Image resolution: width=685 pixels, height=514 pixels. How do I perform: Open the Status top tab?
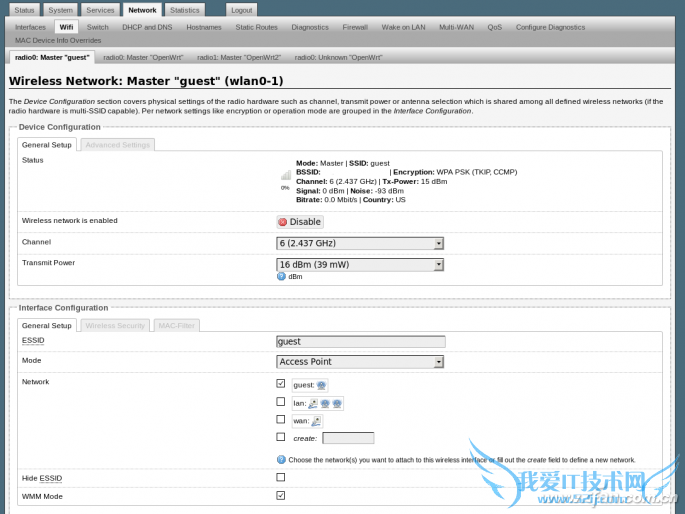pos(24,10)
